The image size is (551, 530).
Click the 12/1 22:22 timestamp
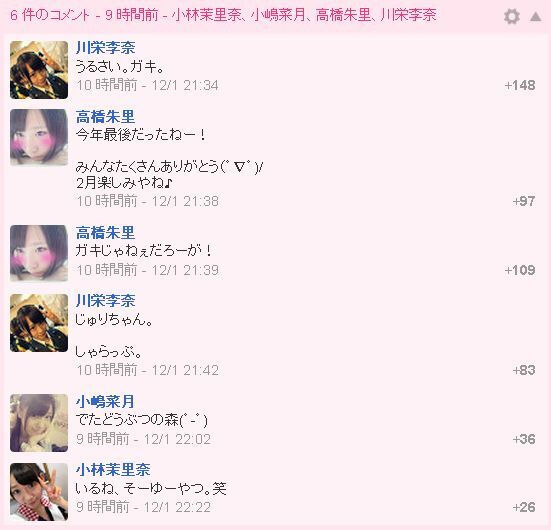(x=177, y=508)
